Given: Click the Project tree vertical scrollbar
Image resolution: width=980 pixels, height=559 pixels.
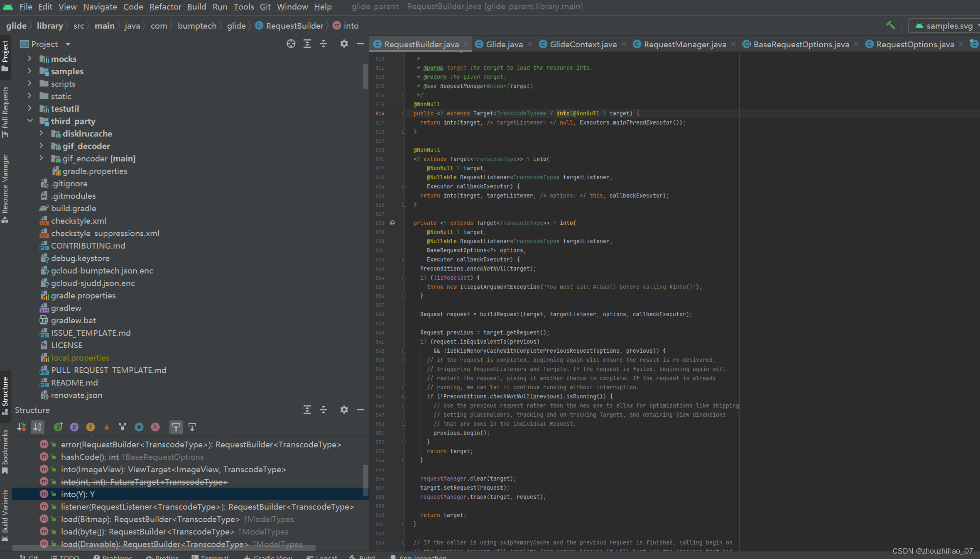Looking at the screenshot, I should pos(365,76).
